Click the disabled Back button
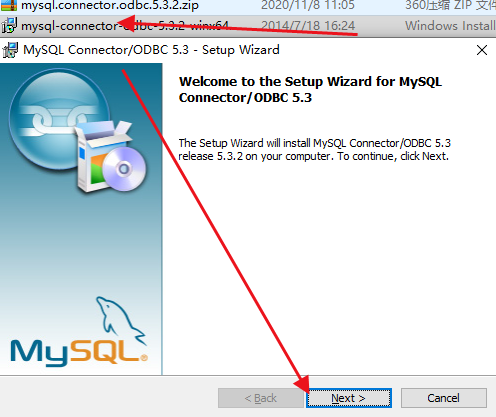The width and height of the screenshot is (496, 417). coord(261,398)
